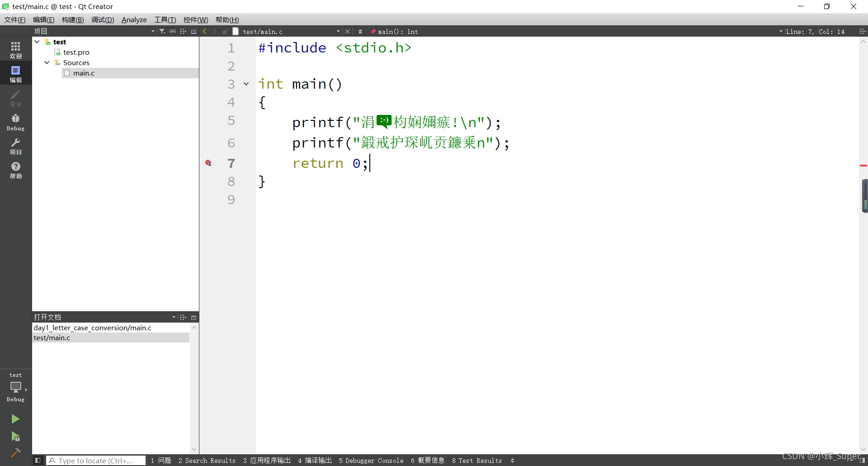This screenshot has width=868, height=466.
Task: Open the line and column dropdown arrow
Action: (781, 31)
